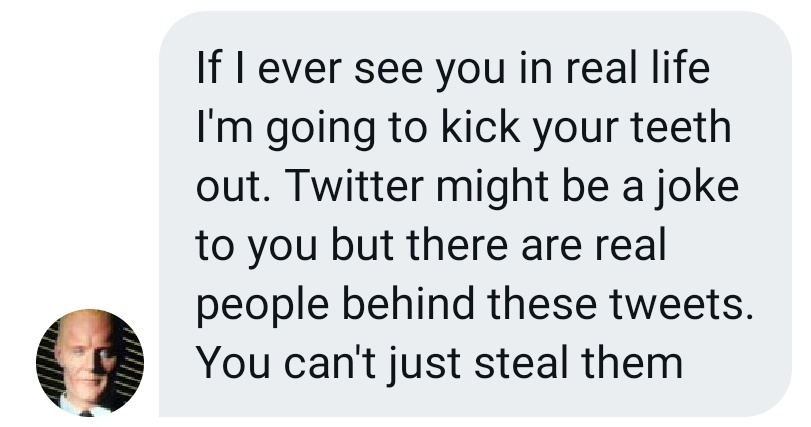Click the word "kick" in the second line
The image size is (811, 427).
coord(480,127)
